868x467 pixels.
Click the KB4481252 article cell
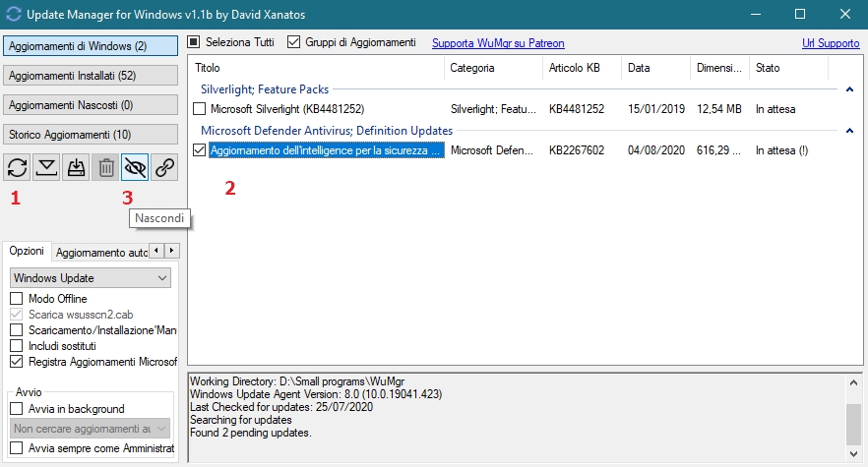577,109
